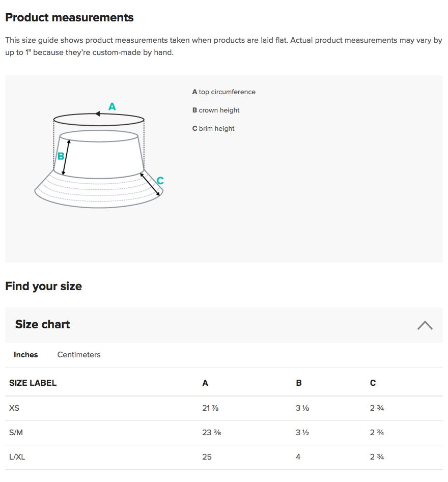Screen dimensions: 448x482
Task: Click the B column header
Action: click(299, 383)
